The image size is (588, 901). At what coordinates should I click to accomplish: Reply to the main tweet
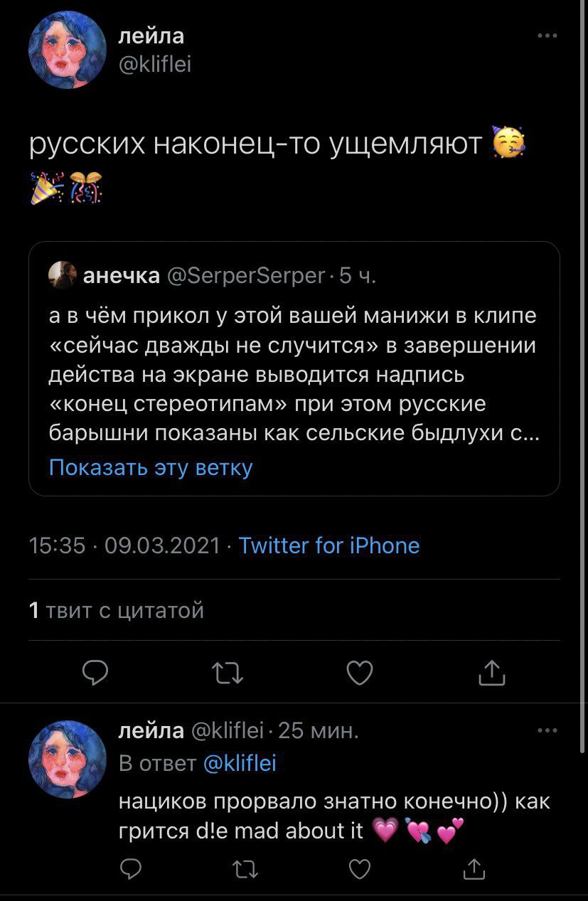click(x=95, y=672)
